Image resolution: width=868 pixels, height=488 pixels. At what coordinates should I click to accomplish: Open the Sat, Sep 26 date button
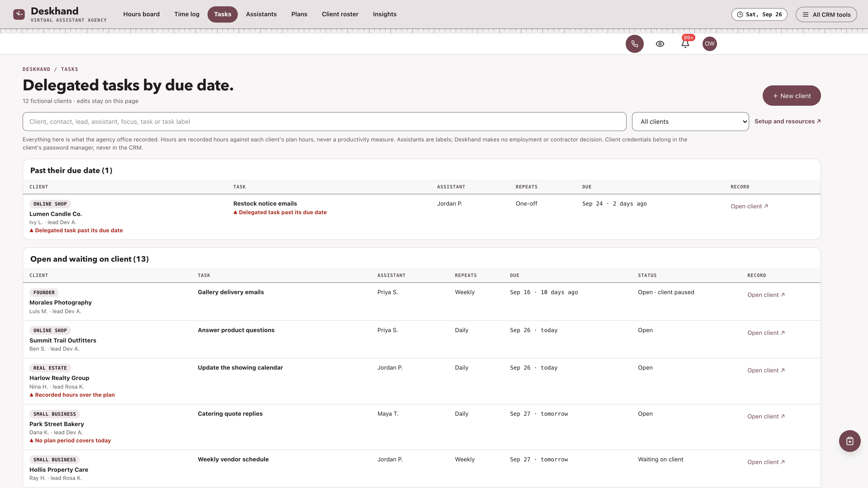pos(759,14)
